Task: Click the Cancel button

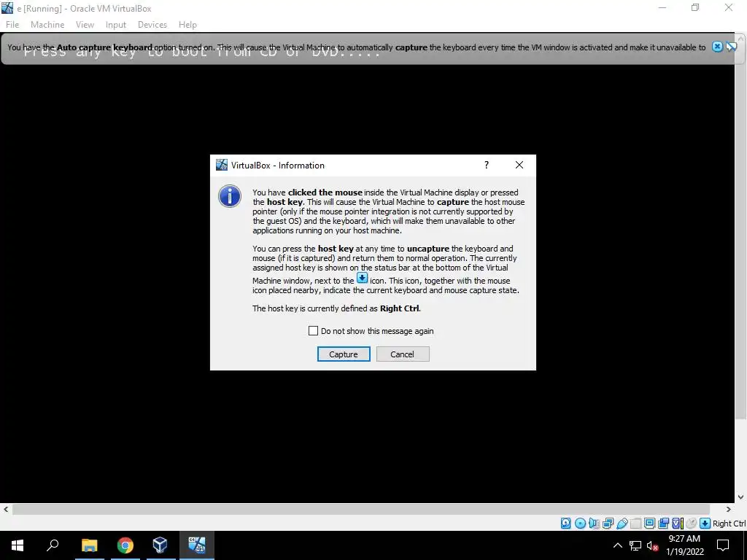Action: coord(403,354)
